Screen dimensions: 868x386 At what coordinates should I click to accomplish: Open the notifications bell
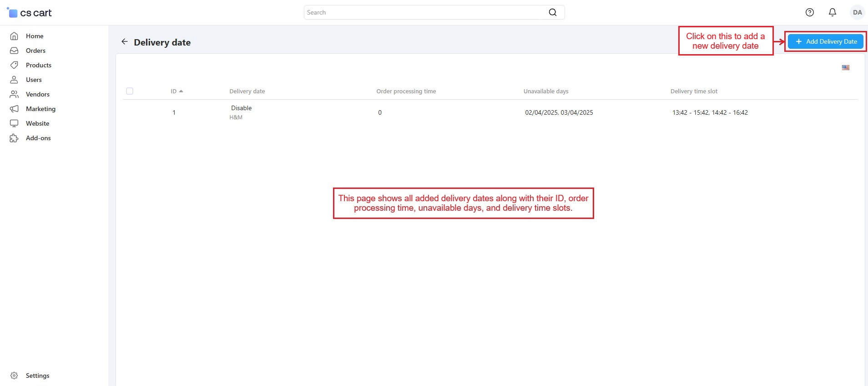832,12
